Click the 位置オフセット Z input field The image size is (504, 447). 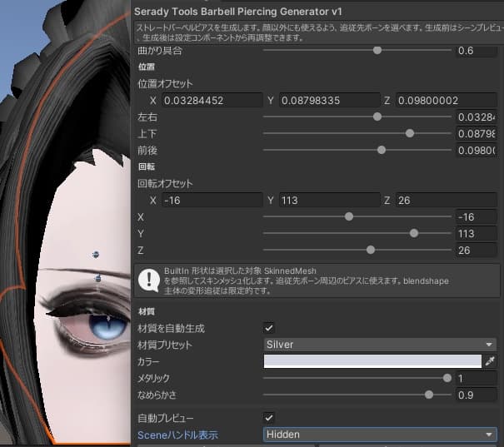point(447,101)
